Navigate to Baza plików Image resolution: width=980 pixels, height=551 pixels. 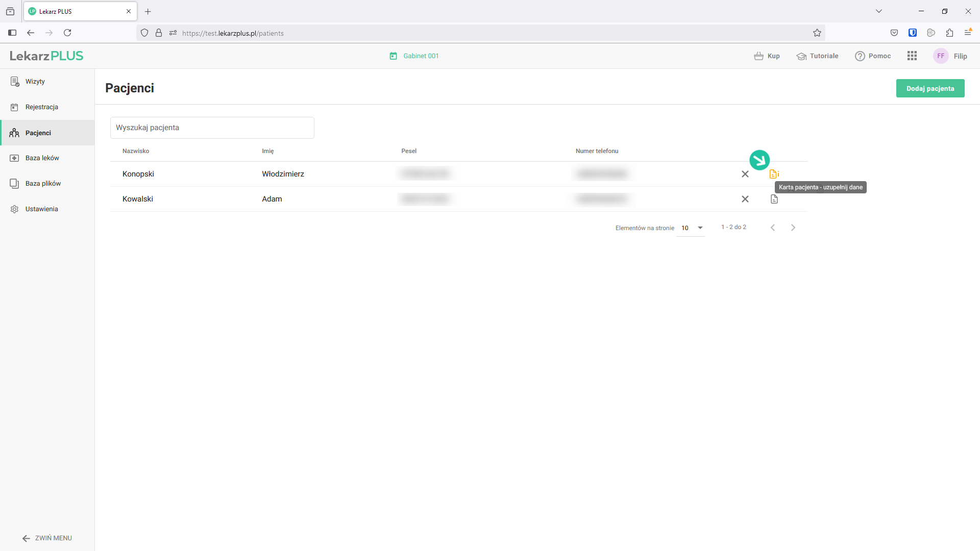[x=43, y=184]
